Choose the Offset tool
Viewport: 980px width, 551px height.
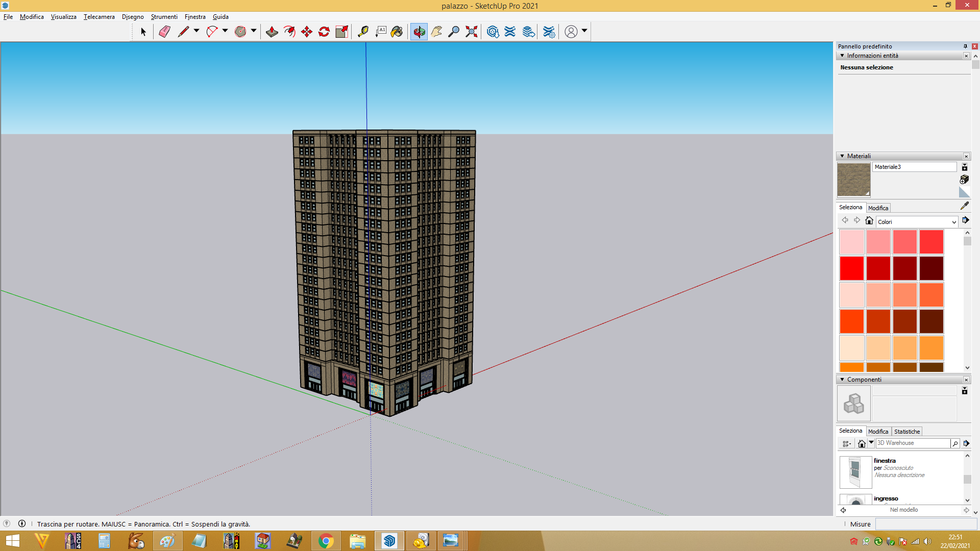[x=289, y=32]
